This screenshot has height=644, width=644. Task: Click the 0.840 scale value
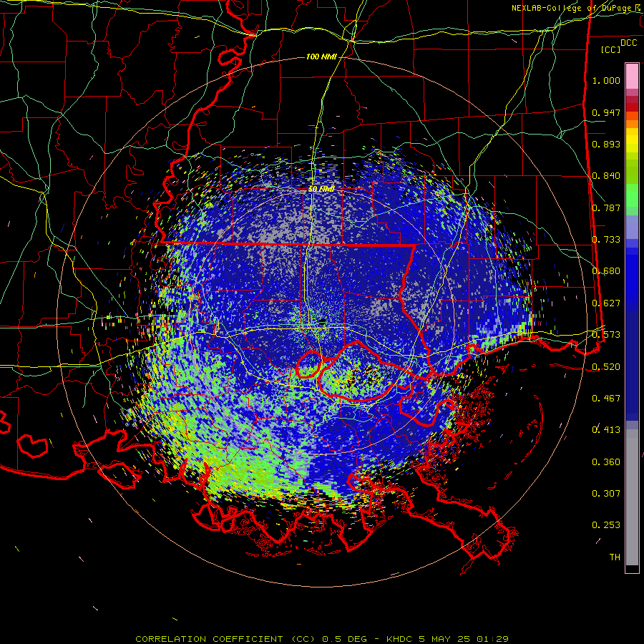(x=606, y=176)
